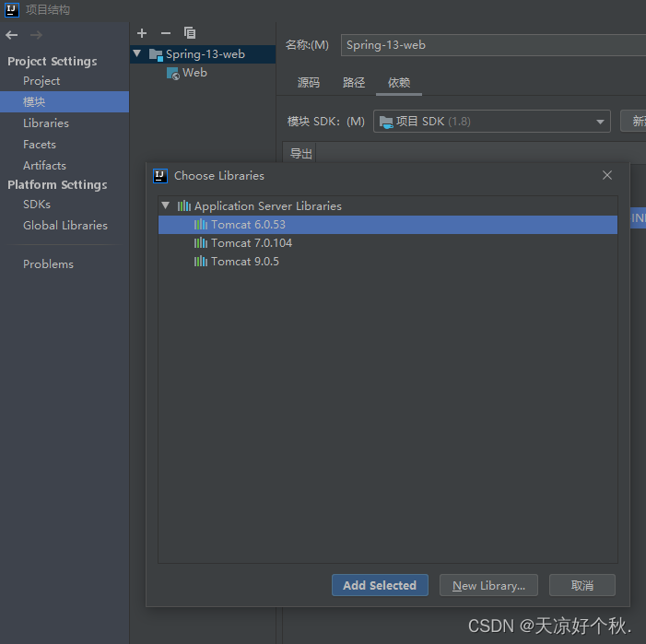Click Add Selected button
Screen dimensions: 646x644
pos(380,585)
